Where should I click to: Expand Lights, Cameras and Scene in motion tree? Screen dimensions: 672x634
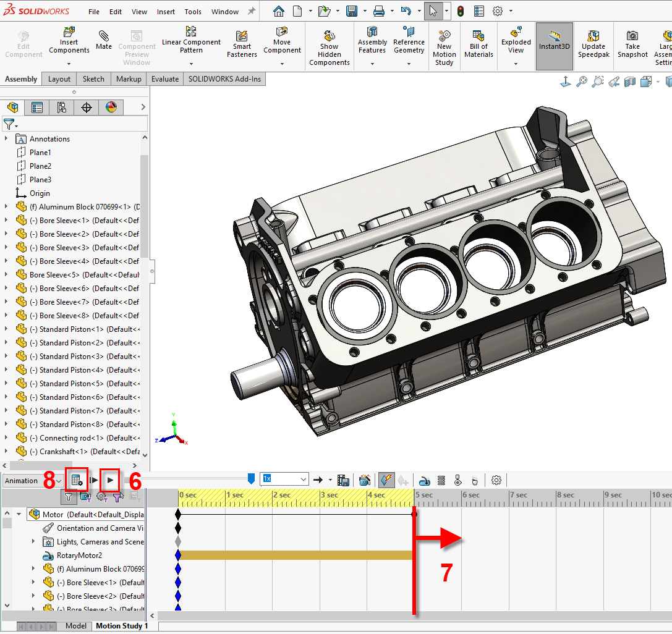pos(33,541)
